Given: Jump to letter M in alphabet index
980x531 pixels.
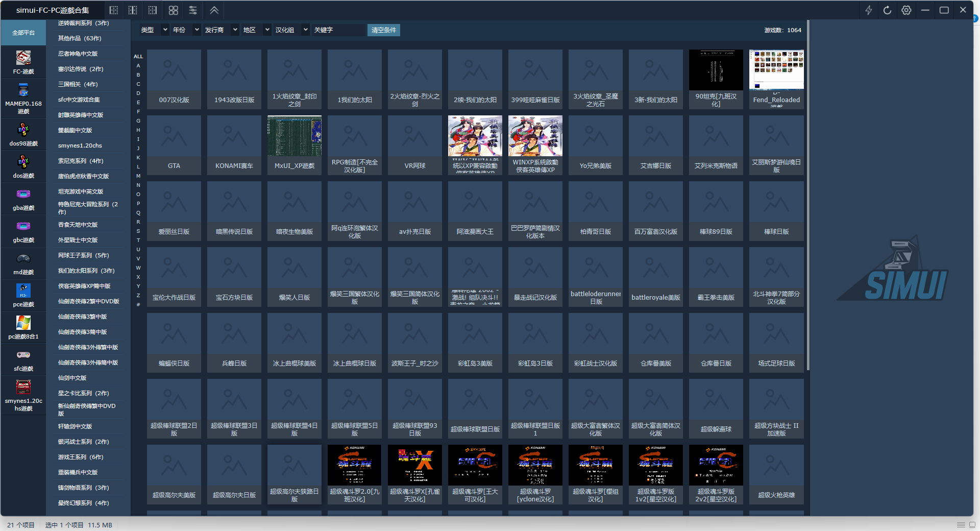Looking at the screenshot, I should coord(138,176).
